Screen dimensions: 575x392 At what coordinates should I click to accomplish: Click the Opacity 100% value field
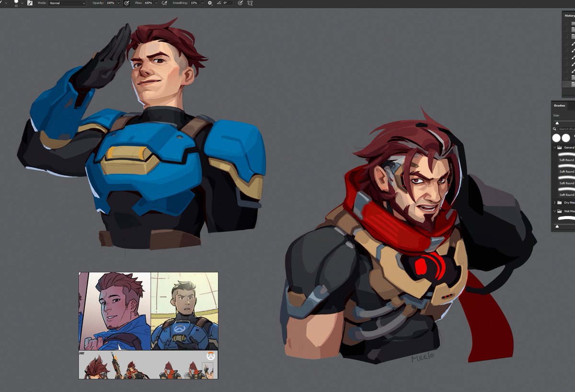coord(111,3)
